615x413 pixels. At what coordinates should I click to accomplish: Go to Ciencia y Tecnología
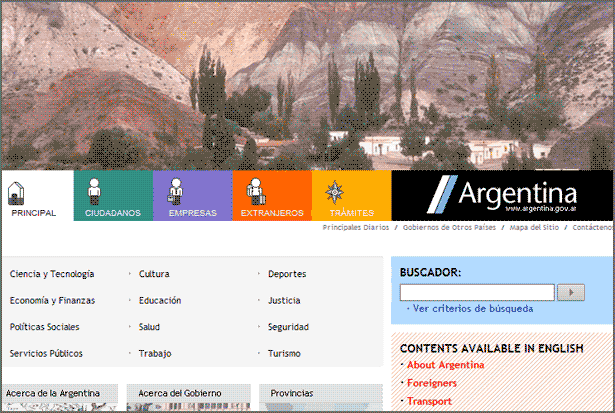tap(52, 274)
